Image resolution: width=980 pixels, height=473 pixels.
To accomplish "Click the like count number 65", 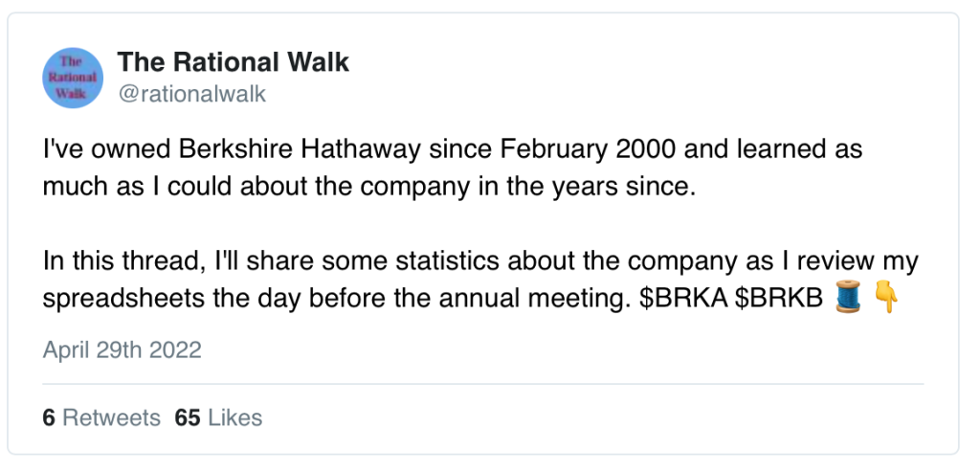I will [x=187, y=418].
